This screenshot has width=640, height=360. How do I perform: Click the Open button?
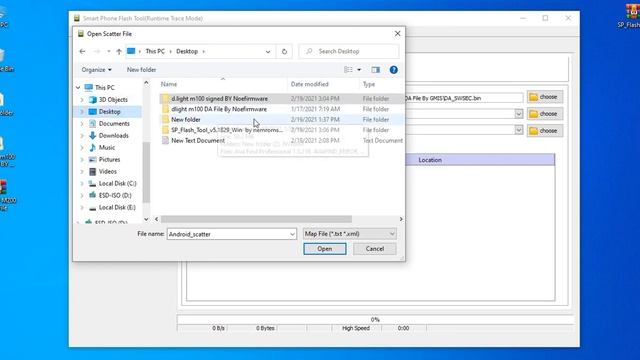[325, 249]
